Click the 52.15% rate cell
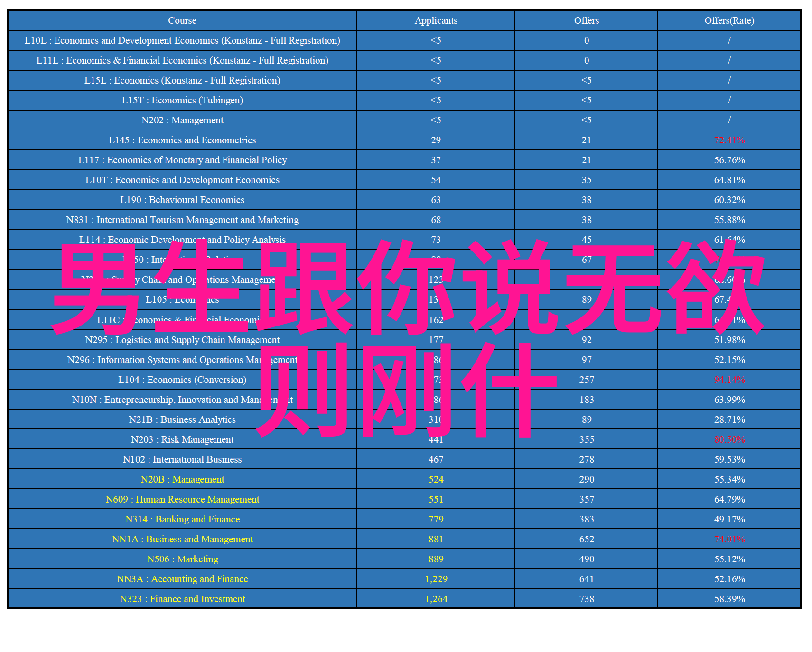 [729, 360]
